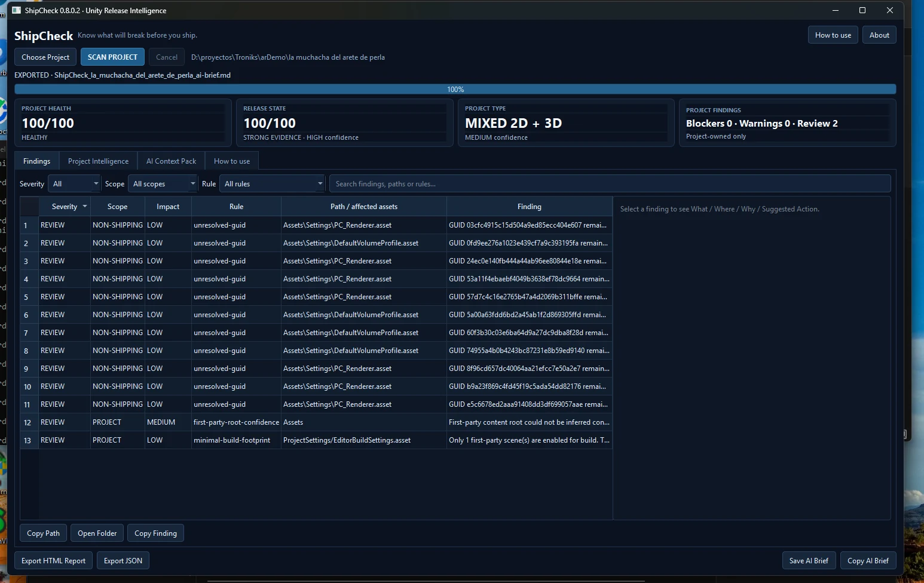Select finding GUID 53a11f4ebaebf4049b3638ef78dc9664

point(529,279)
